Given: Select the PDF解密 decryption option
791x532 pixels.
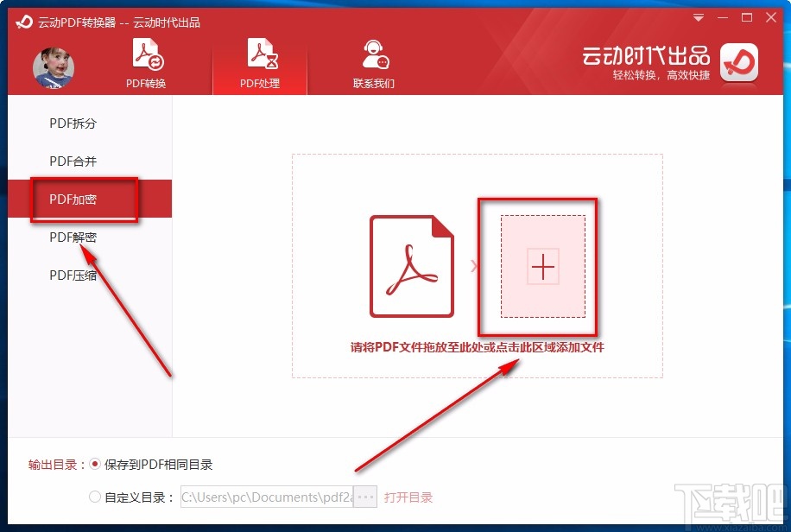Looking at the screenshot, I should pos(73,237).
